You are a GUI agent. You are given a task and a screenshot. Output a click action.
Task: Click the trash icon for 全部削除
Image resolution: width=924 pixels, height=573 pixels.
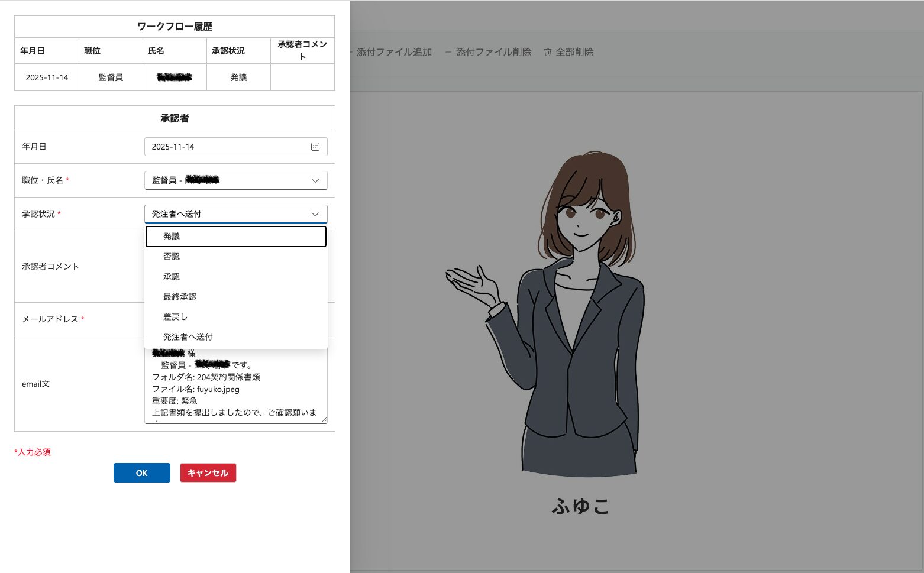pyautogui.click(x=548, y=52)
